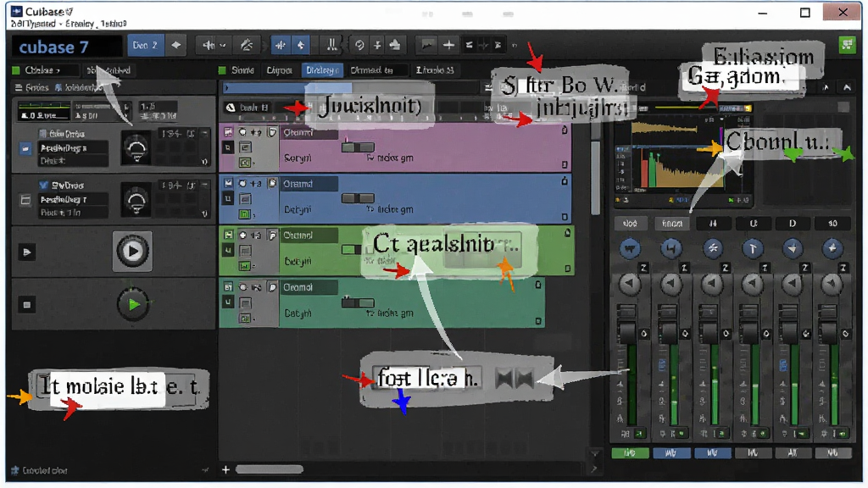
Task: Click the pan knob on the first mixer channel
Action: pos(629,285)
